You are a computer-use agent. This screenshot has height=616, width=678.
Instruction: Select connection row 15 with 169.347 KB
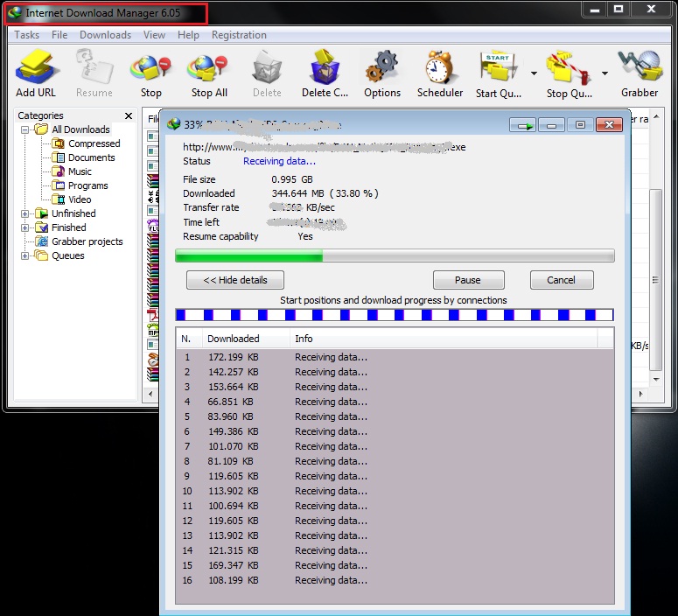click(395, 565)
